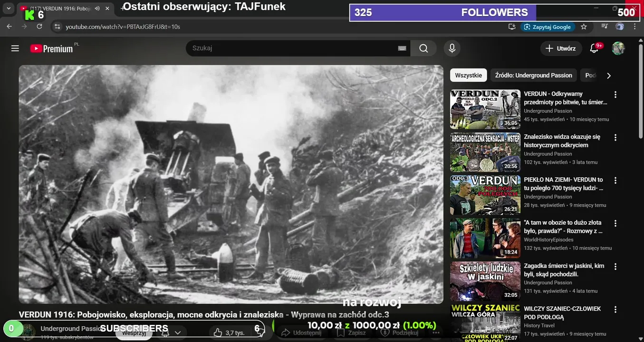
Task: Click the Wesprzyj join button
Action: tap(134, 333)
